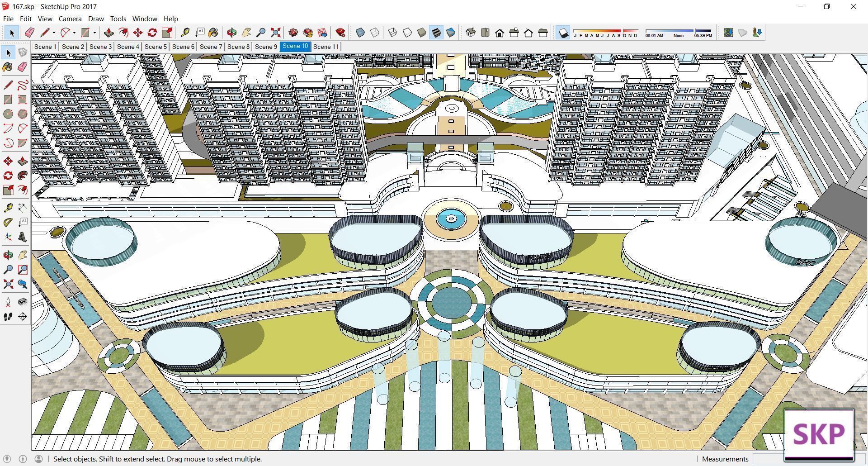Activate the Zoom Window tool
Image resolution: width=868 pixels, height=466 pixels.
(x=22, y=270)
